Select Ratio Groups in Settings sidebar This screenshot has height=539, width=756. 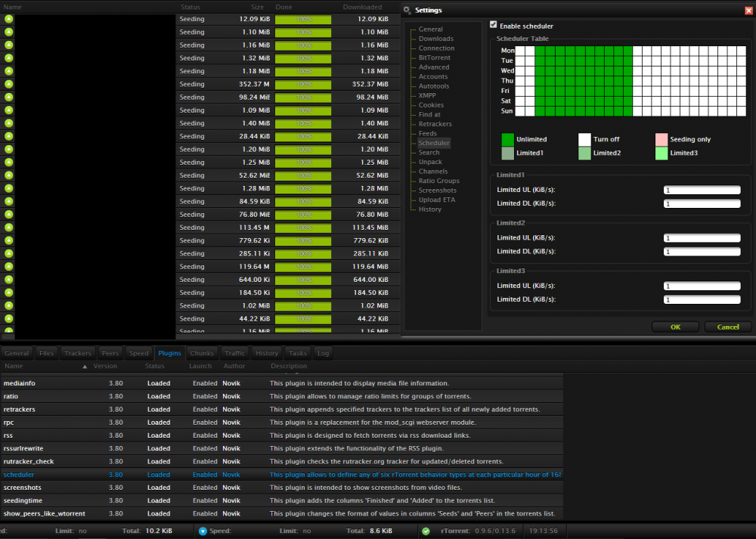[438, 181]
